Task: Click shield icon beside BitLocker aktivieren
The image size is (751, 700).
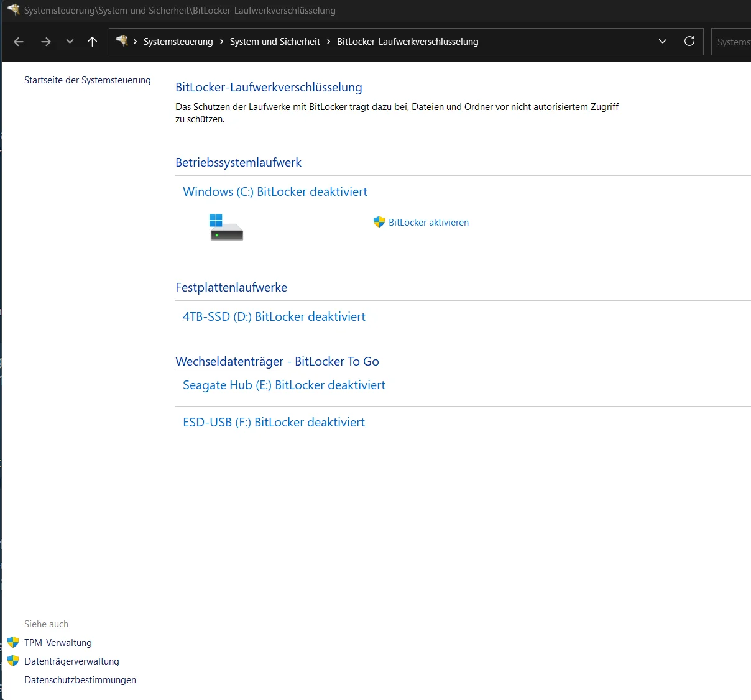Action: (x=379, y=222)
